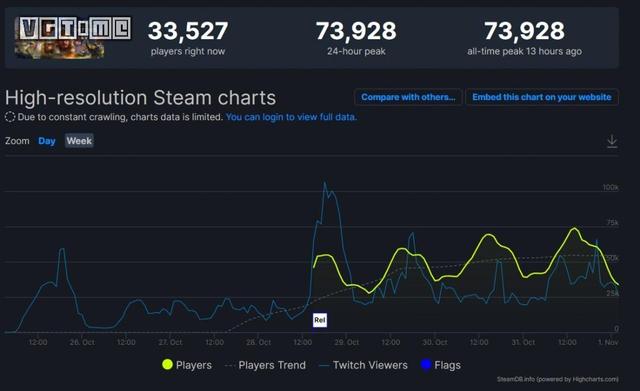
Task: Click the chart download icon
Action: [612, 141]
